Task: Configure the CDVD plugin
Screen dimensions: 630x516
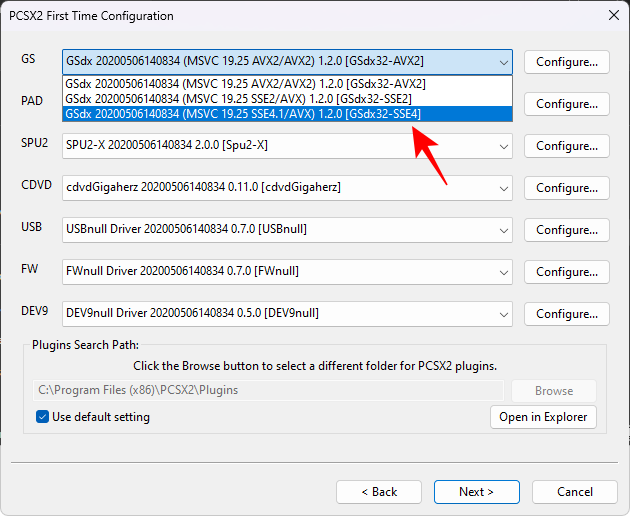Action: [x=567, y=188]
